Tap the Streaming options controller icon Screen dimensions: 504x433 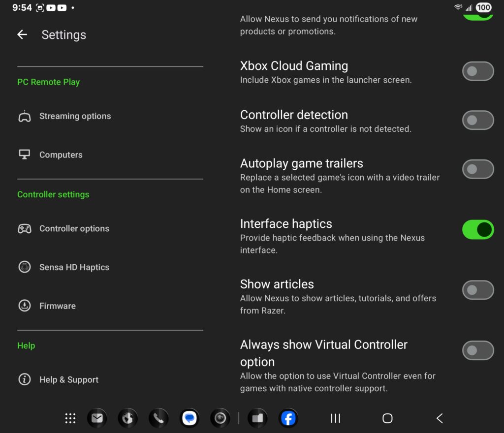pos(25,116)
